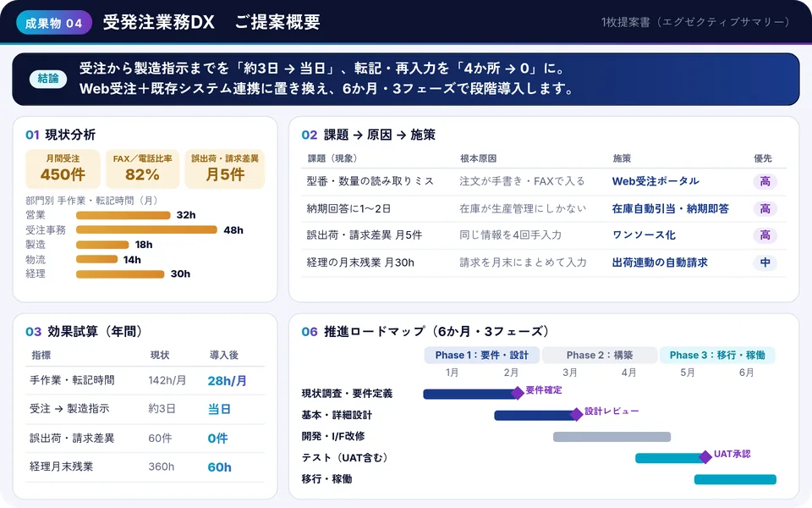
Task: Click the 優先 column header
Action: point(763,158)
